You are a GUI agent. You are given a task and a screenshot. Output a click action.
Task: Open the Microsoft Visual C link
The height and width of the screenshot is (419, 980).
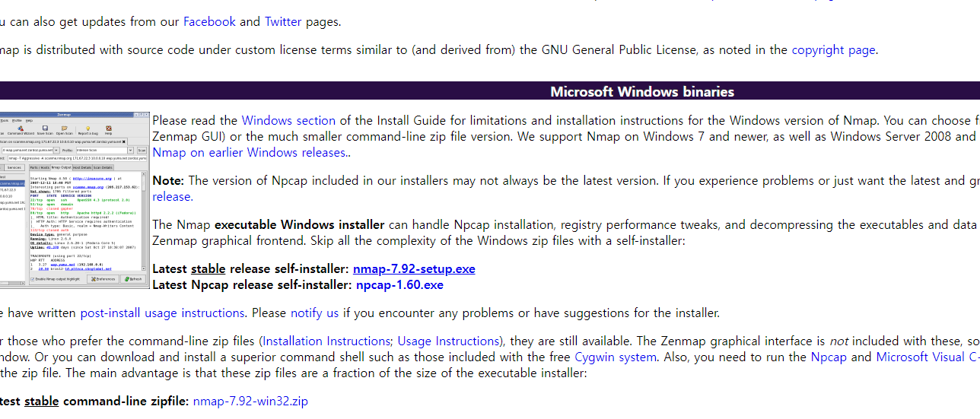coord(928,357)
